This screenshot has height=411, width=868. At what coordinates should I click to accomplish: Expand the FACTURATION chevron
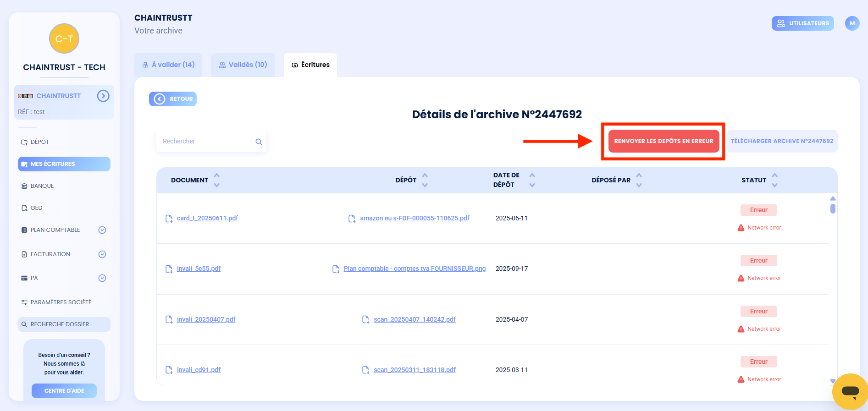pos(102,254)
